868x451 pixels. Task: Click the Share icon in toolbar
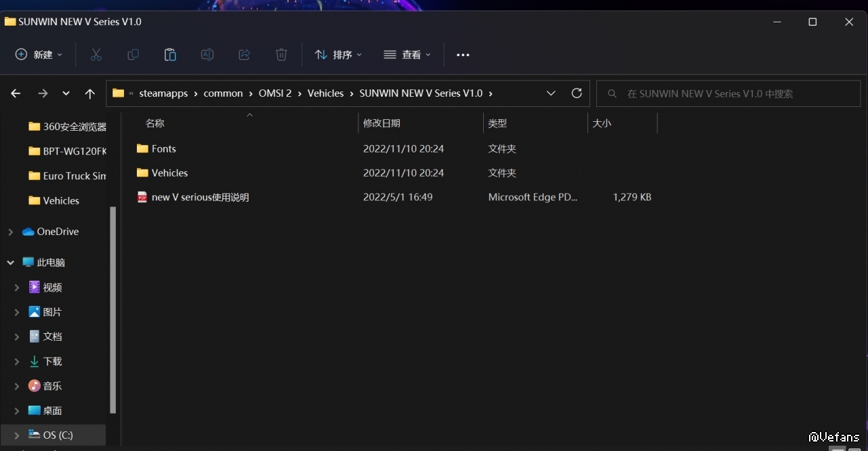point(245,55)
